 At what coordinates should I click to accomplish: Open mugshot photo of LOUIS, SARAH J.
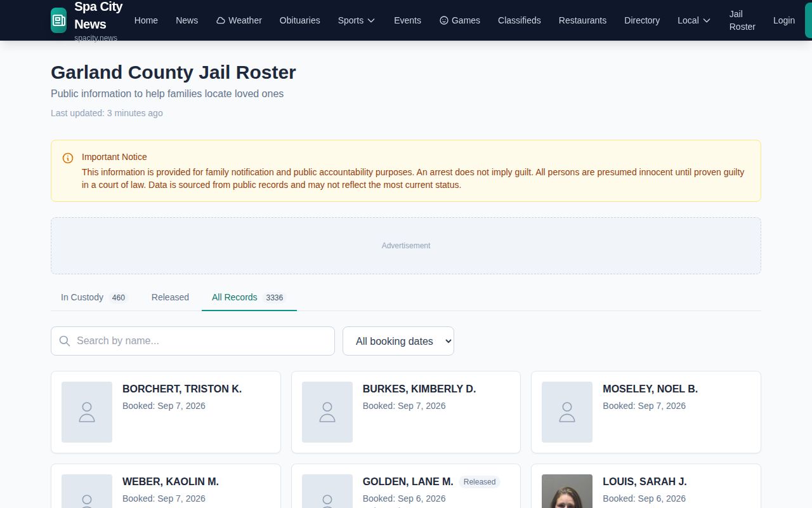point(567,491)
